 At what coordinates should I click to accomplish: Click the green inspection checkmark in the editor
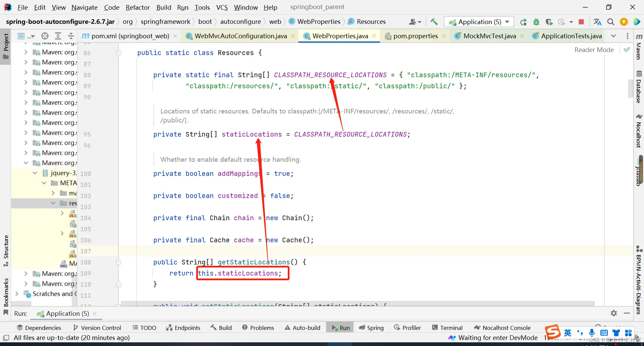coord(627,50)
